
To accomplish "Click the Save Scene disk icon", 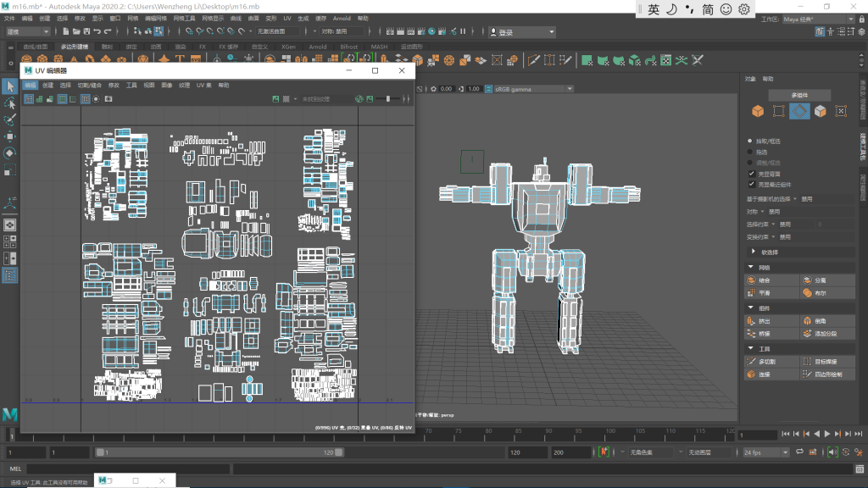I will 86,31.
